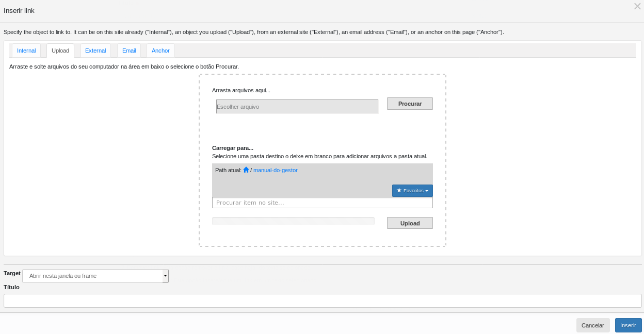Switch to the Internal tab
This screenshot has width=644, height=334.
(26, 51)
